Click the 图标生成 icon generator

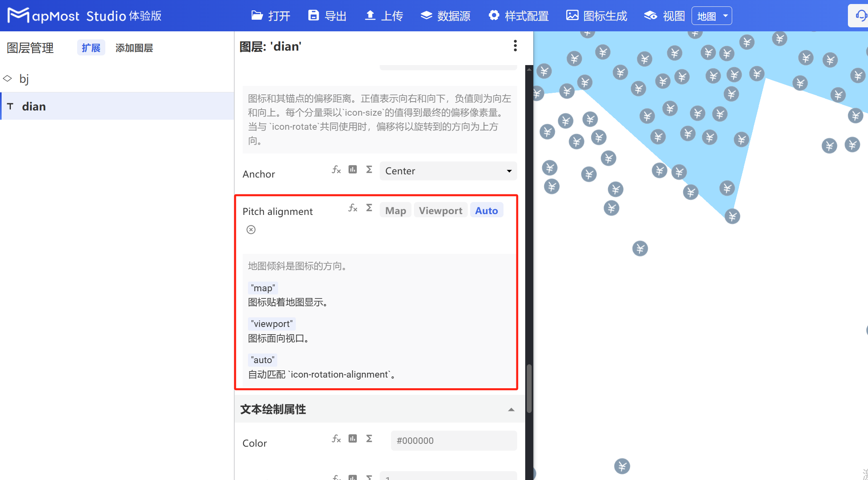[x=572, y=15]
